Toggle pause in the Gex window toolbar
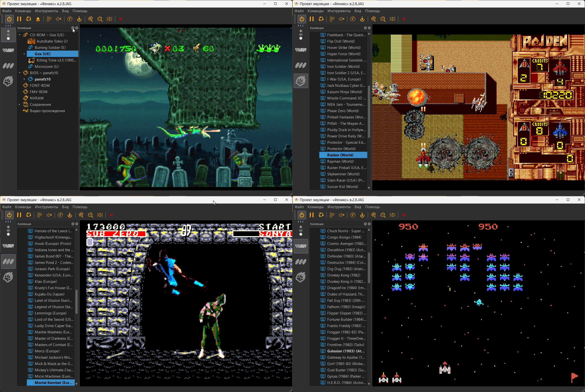585x392 pixels. [19, 19]
